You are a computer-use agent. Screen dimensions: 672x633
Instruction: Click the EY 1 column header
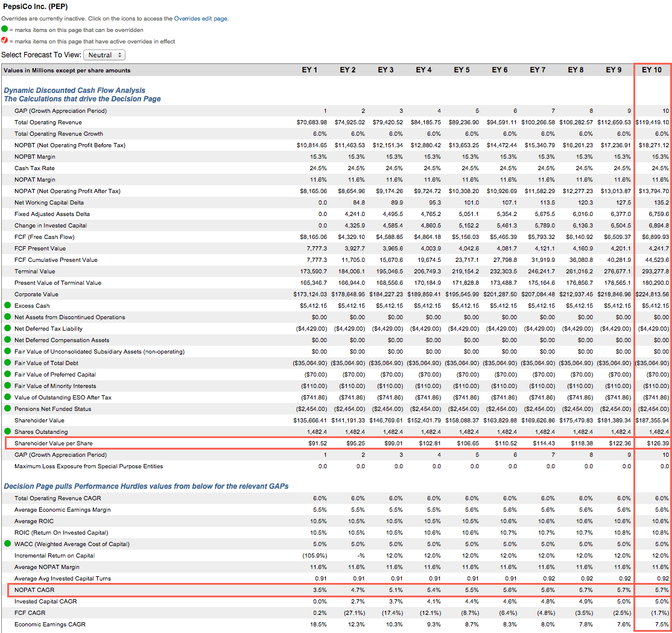(309, 70)
